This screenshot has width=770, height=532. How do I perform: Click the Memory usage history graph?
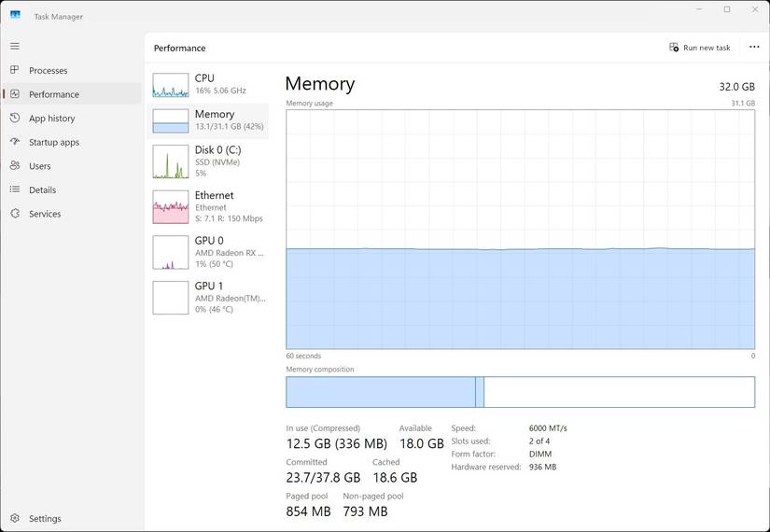tap(520, 230)
